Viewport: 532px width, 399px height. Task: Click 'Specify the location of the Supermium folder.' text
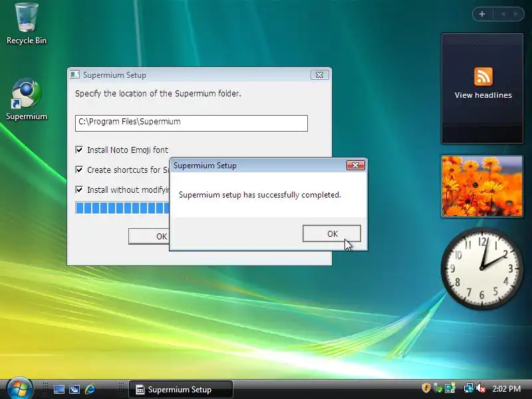(x=158, y=93)
